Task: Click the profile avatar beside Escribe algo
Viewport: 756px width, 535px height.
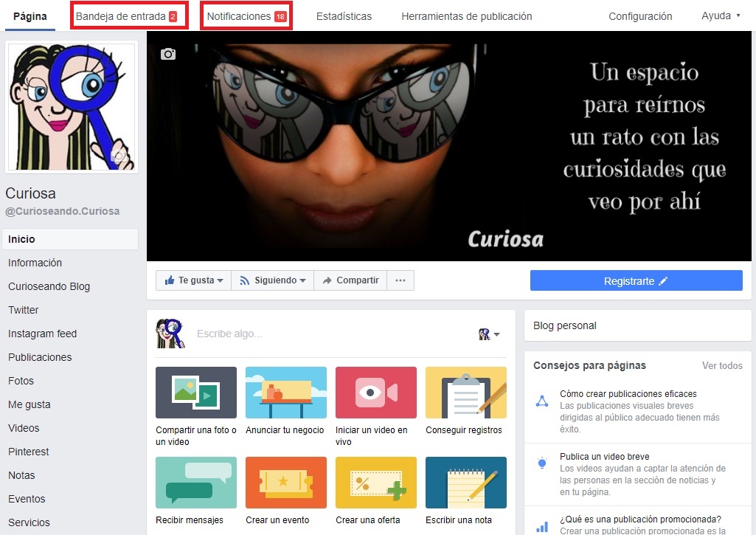Action: coord(170,334)
